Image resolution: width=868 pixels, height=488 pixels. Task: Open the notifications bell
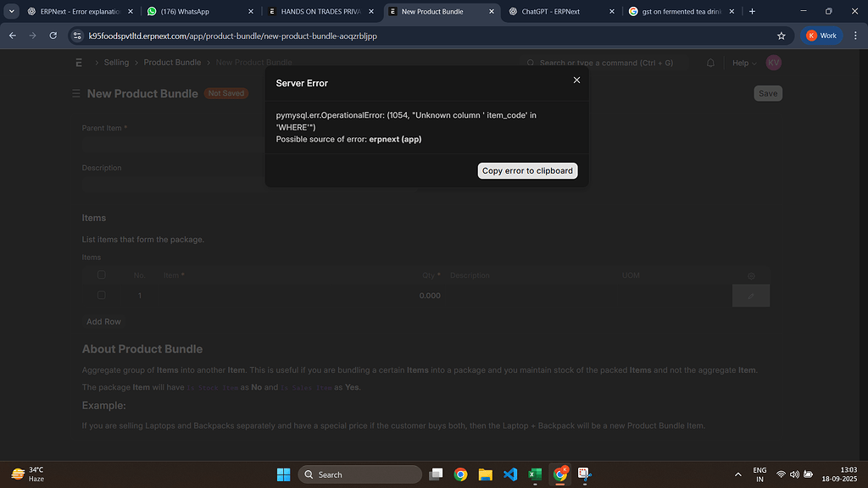pos(710,63)
